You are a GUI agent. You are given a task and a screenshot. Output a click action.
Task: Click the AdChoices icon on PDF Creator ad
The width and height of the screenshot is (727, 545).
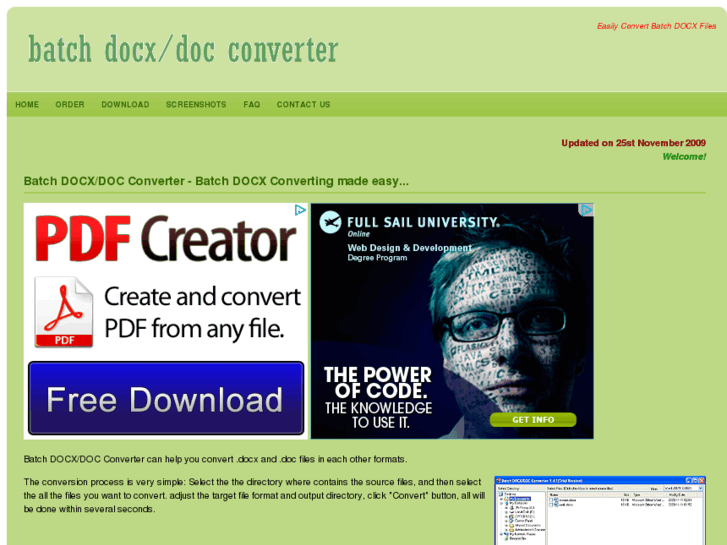click(x=300, y=210)
